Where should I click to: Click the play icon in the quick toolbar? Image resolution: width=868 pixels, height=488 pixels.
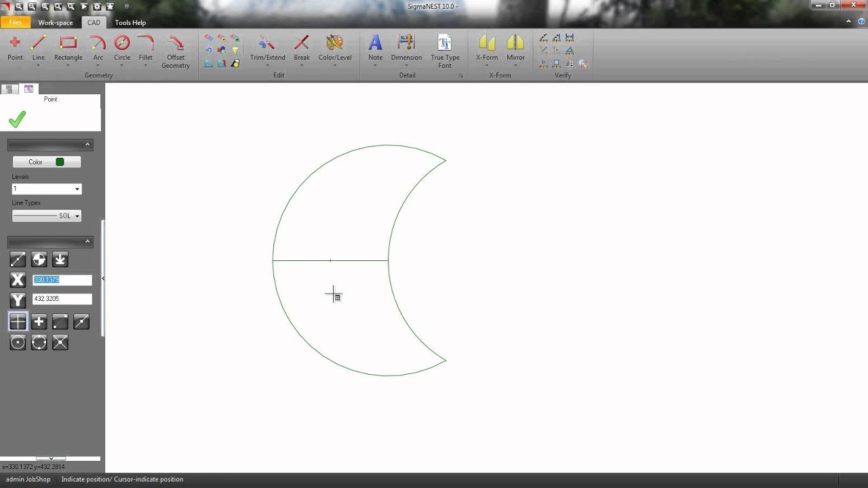tap(84, 6)
